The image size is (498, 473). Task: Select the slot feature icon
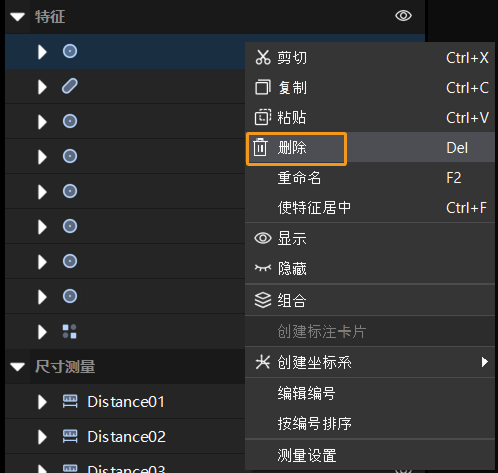click(70, 86)
